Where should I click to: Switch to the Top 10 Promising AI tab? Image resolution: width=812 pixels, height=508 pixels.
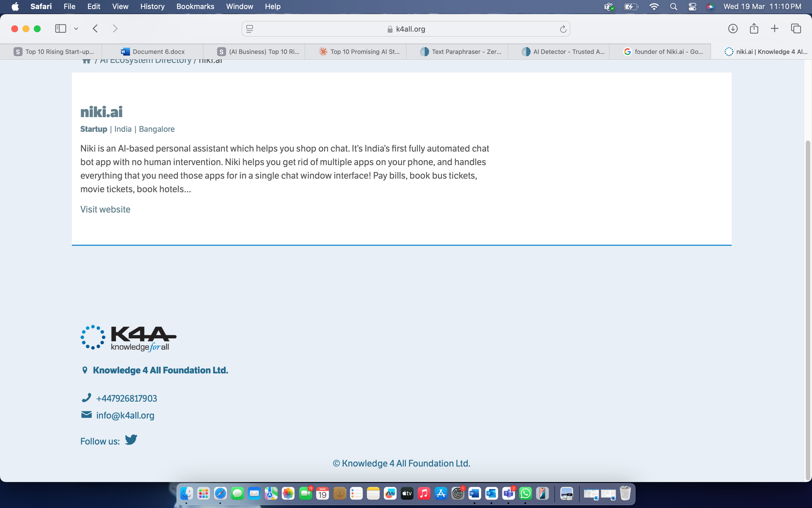point(356,51)
